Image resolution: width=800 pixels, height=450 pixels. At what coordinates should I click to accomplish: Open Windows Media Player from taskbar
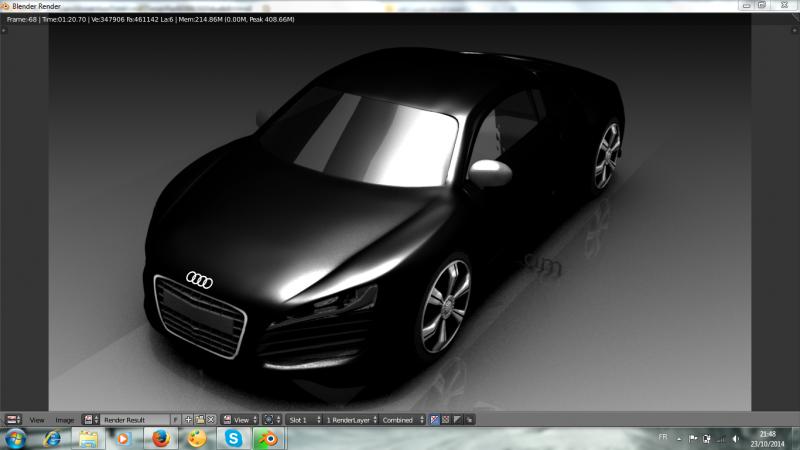click(x=123, y=439)
